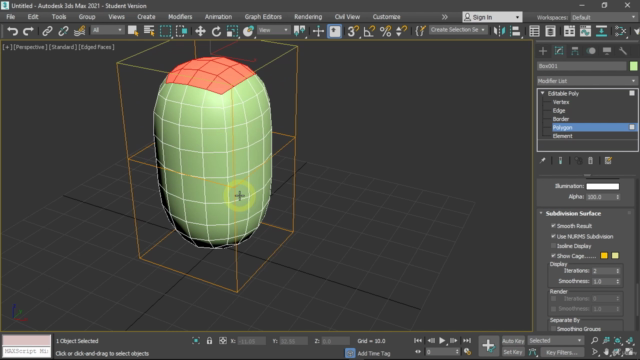
Task: Toggle Window/Crossing selection mode icon
Action: 181,31
